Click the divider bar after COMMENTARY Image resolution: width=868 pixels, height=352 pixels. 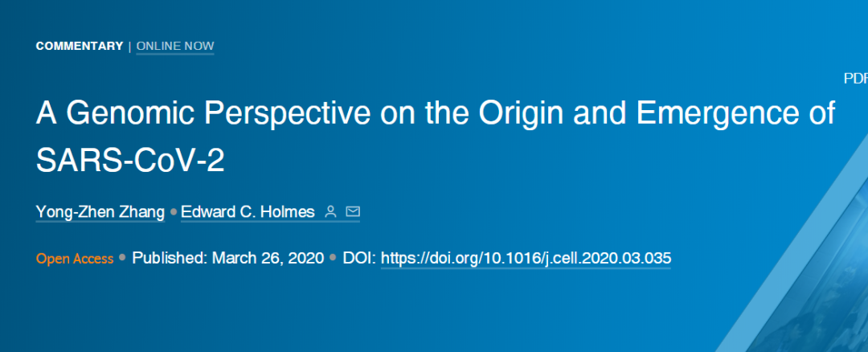point(129,46)
